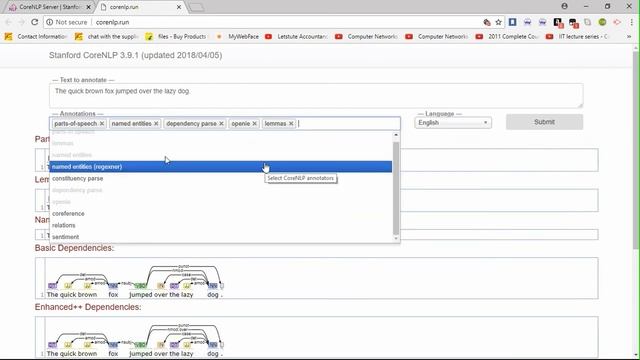Choose constituency parse from list
640x360 pixels.
(221, 178)
